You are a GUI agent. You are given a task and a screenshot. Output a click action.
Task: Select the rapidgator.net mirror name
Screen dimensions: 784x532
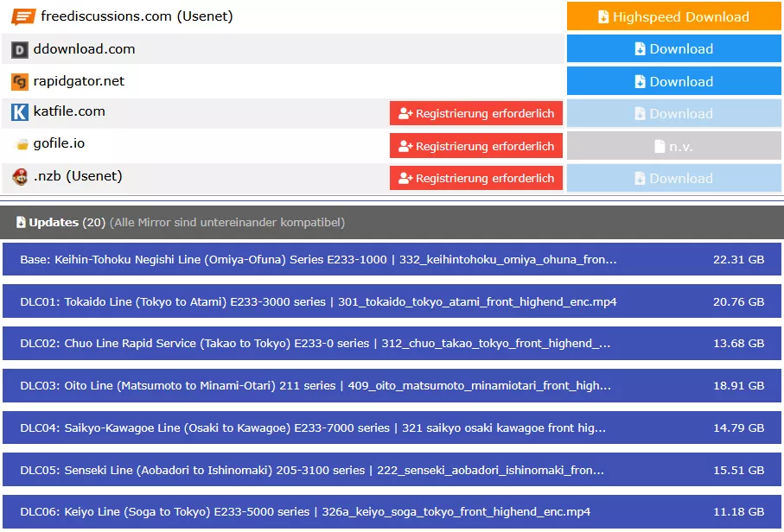point(79,81)
